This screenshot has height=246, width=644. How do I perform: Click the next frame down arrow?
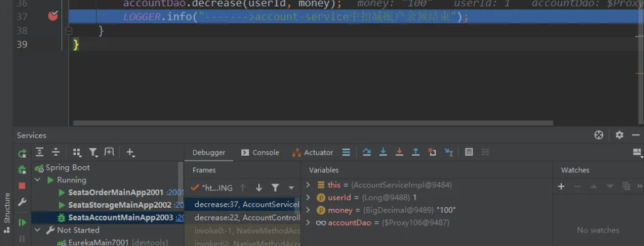(x=259, y=188)
